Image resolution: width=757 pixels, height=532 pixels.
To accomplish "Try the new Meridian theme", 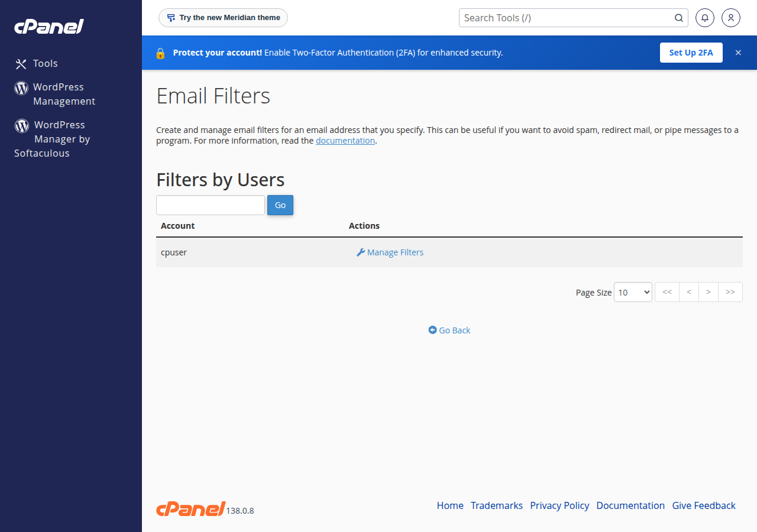I will click(x=223, y=18).
